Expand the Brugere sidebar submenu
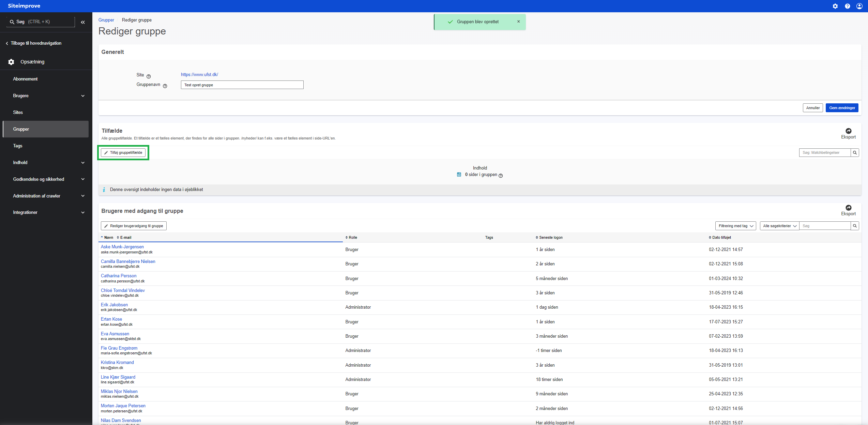Image resolution: width=868 pixels, height=425 pixels. [83, 96]
